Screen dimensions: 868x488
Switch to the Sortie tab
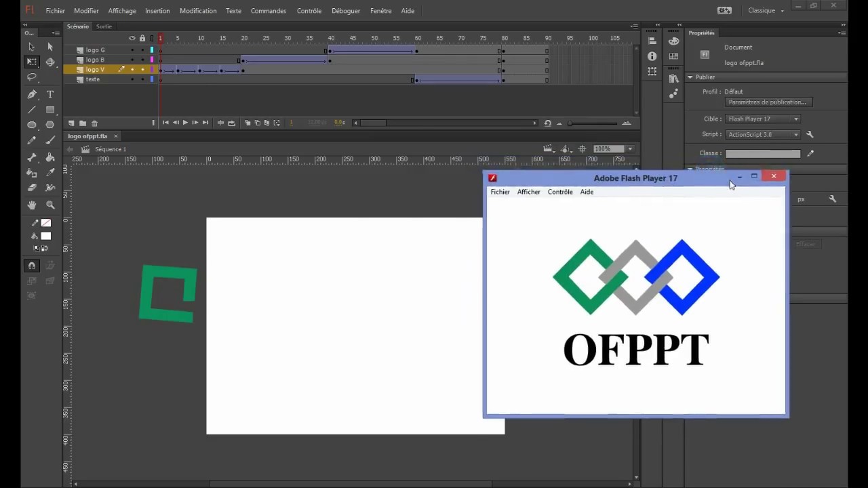[104, 26]
